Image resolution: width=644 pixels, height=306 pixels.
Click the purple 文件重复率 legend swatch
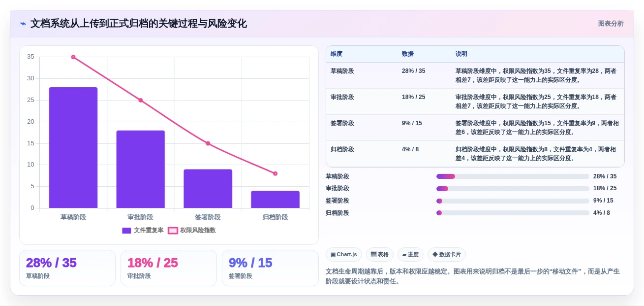[x=126, y=231]
